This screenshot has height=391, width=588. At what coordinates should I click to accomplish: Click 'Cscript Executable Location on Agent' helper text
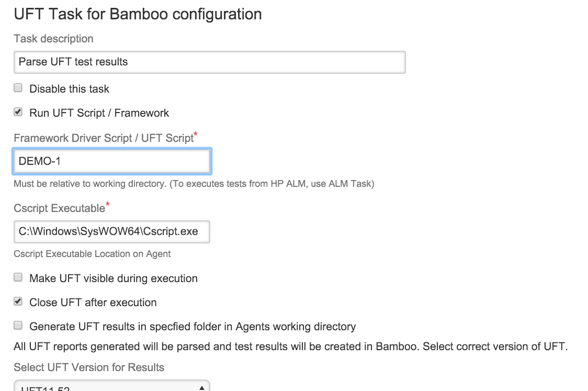click(x=92, y=253)
